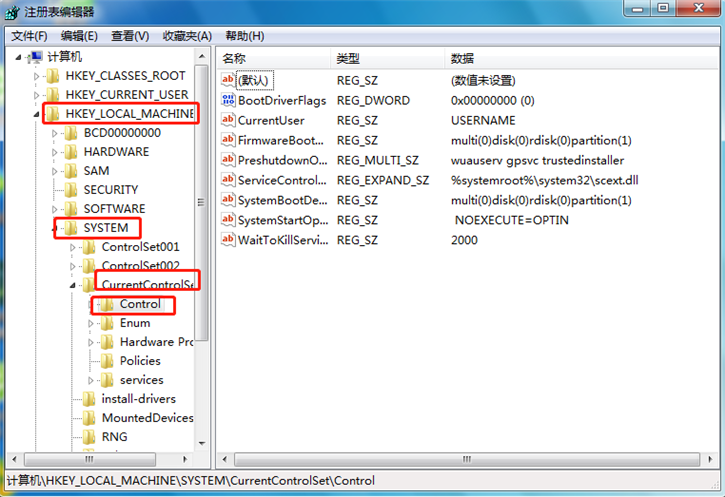Viewport: 725px width, 497px height.
Task: Open the 收藏夹(A) favorites menu
Action: coord(185,36)
